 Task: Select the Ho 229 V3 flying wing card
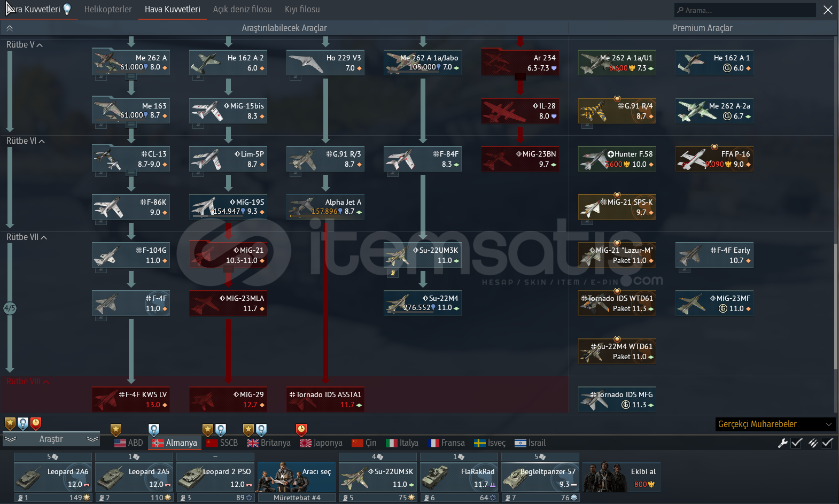tap(325, 63)
